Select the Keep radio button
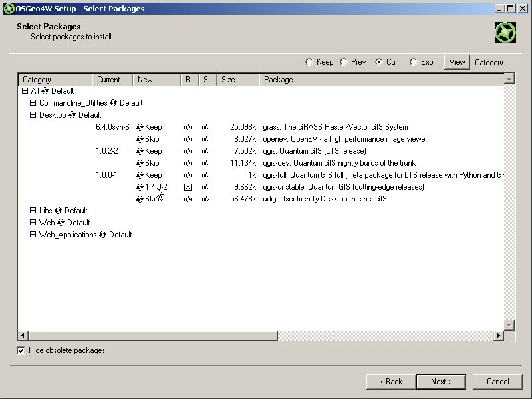The height and width of the screenshot is (399, 532). coord(309,62)
